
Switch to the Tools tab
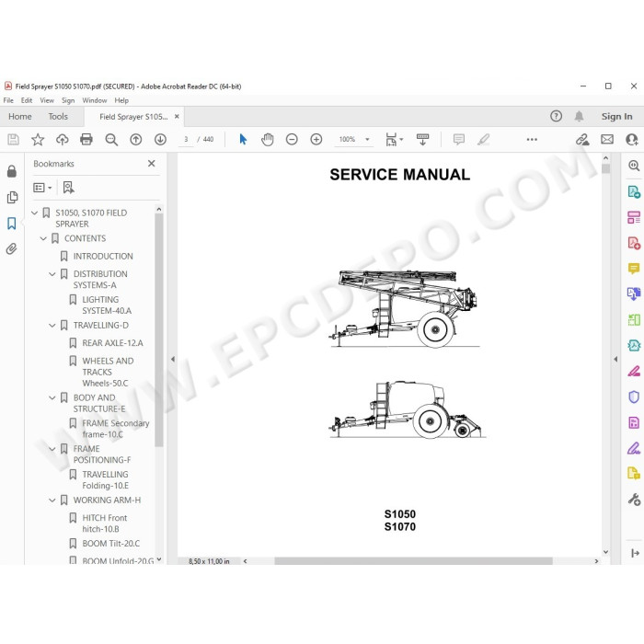(x=58, y=116)
